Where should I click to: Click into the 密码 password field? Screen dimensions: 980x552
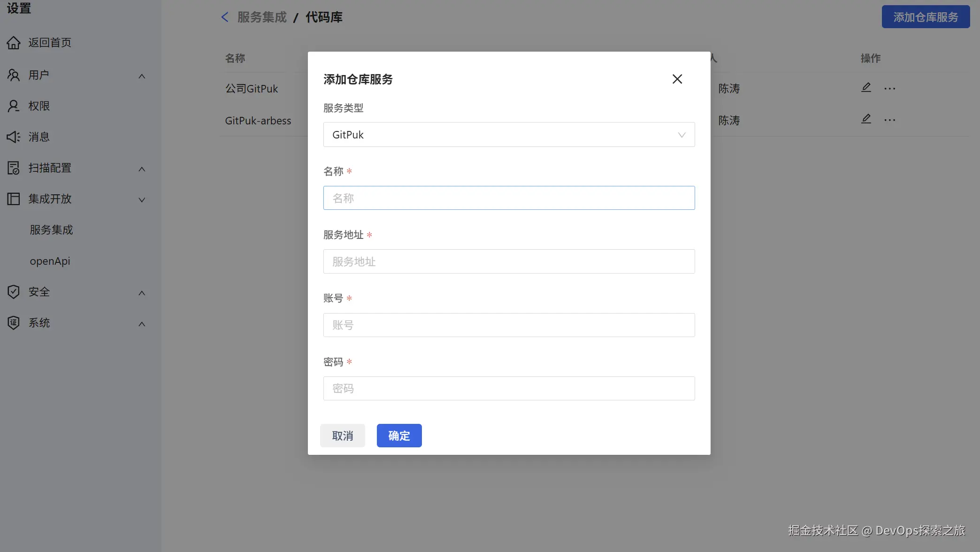click(x=509, y=389)
